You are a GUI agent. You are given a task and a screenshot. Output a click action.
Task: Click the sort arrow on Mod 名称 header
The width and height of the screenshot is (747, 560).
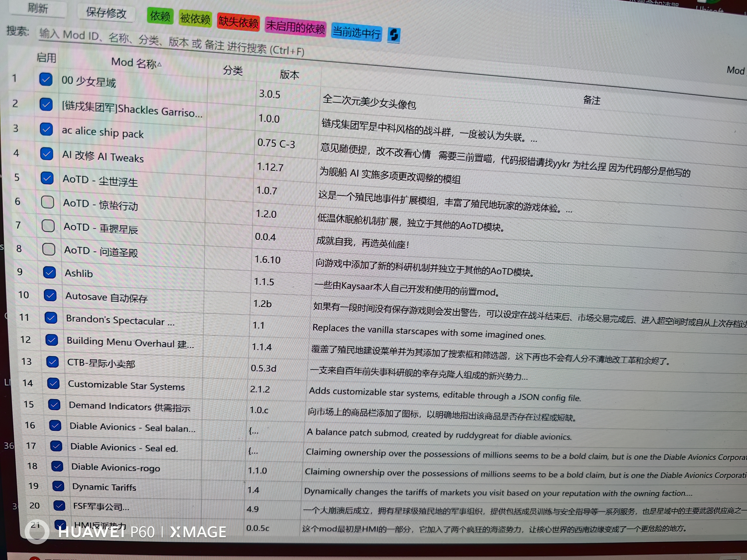tap(159, 64)
